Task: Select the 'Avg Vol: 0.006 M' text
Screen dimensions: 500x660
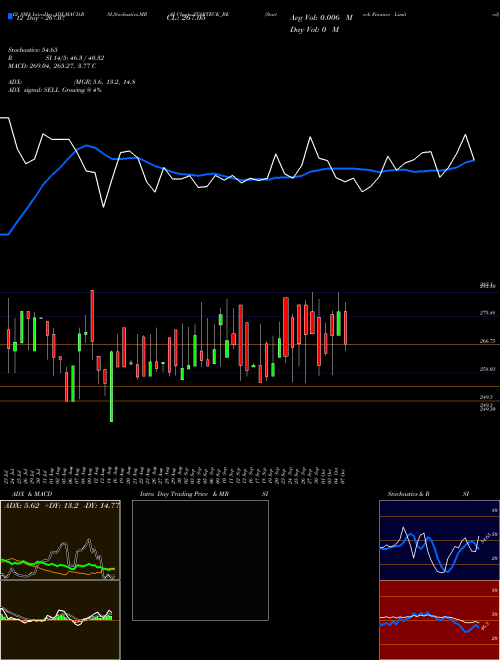Action: click(321, 18)
